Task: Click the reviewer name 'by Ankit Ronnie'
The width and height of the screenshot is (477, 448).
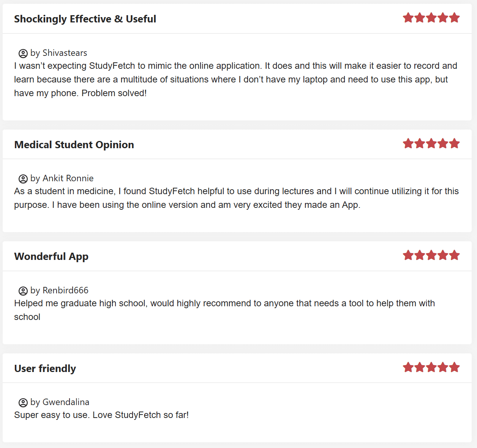Action: pyautogui.click(x=62, y=178)
